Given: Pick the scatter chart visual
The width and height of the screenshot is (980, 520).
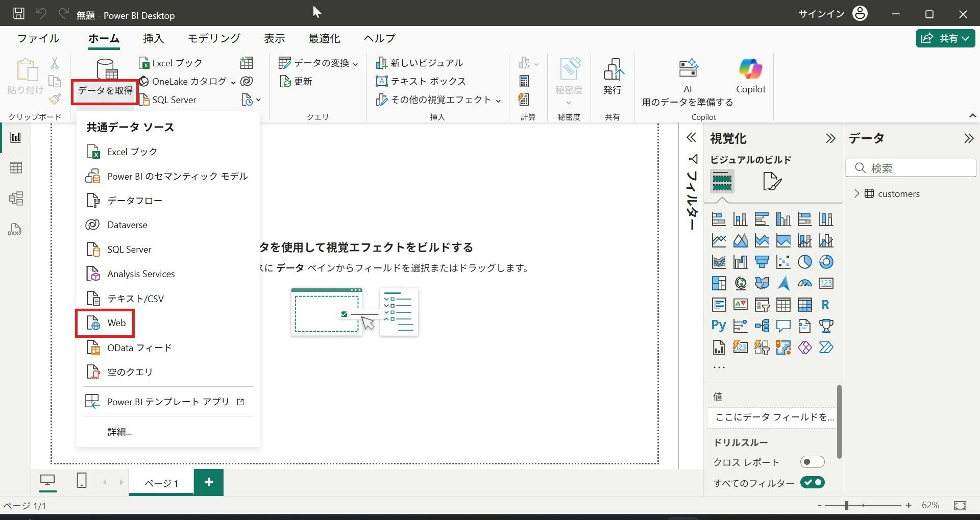Looking at the screenshot, I should click(783, 262).
